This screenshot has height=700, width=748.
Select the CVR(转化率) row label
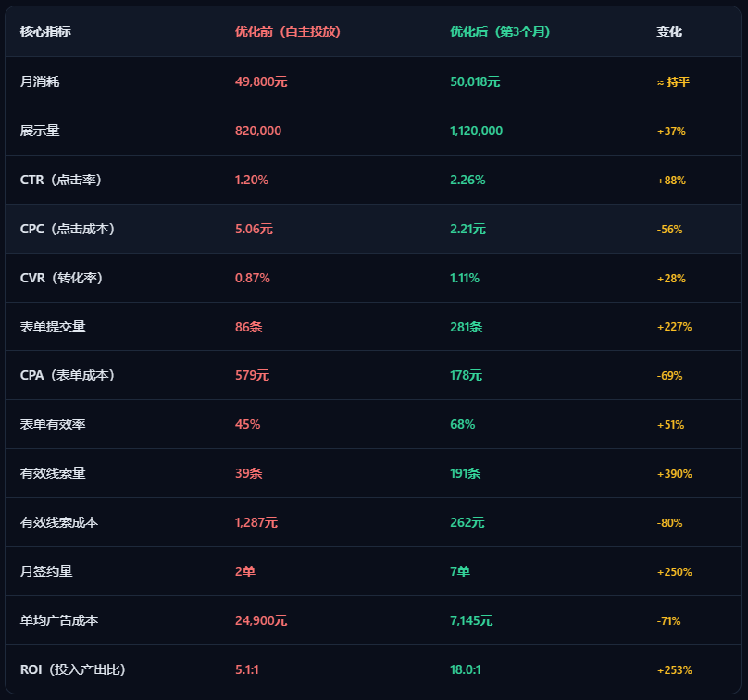click(61, 278)
